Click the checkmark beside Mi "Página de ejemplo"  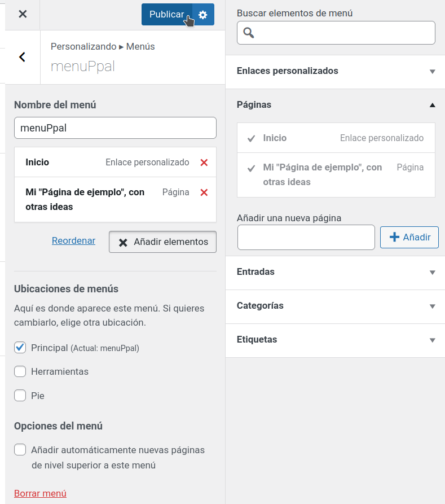click(x=252, y=168)
